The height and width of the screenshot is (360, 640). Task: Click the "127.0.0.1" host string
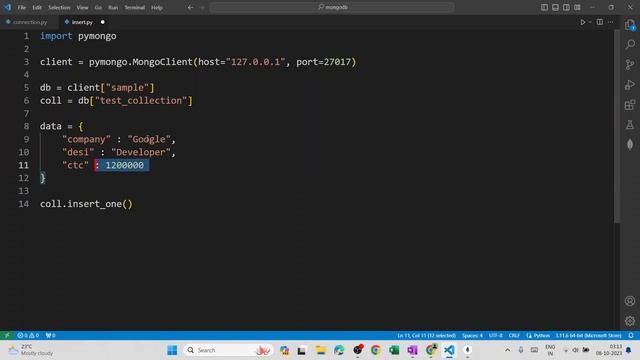point(256,62)
